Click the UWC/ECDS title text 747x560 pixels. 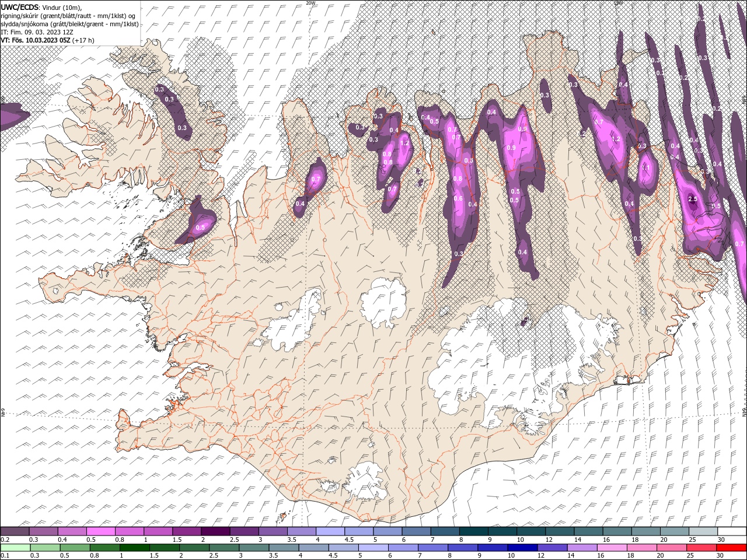pos(20,7)
